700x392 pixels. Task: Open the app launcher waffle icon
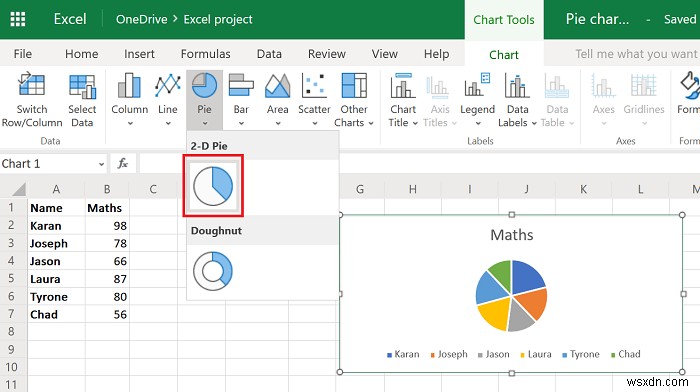click(18, 19)
